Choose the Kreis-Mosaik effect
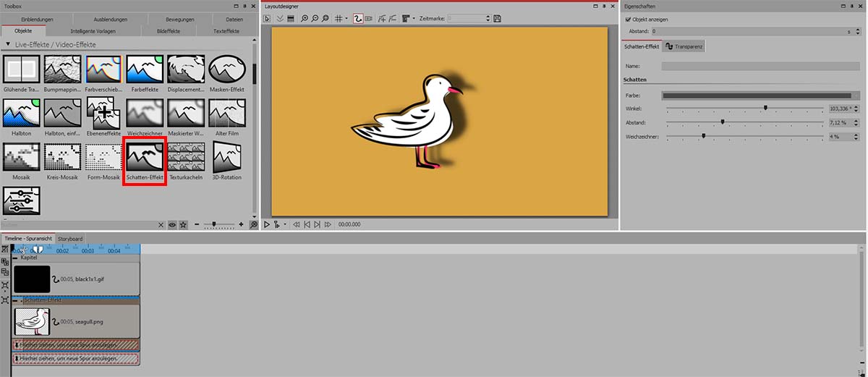The image size is (868, 377). [x=62, y=157]
